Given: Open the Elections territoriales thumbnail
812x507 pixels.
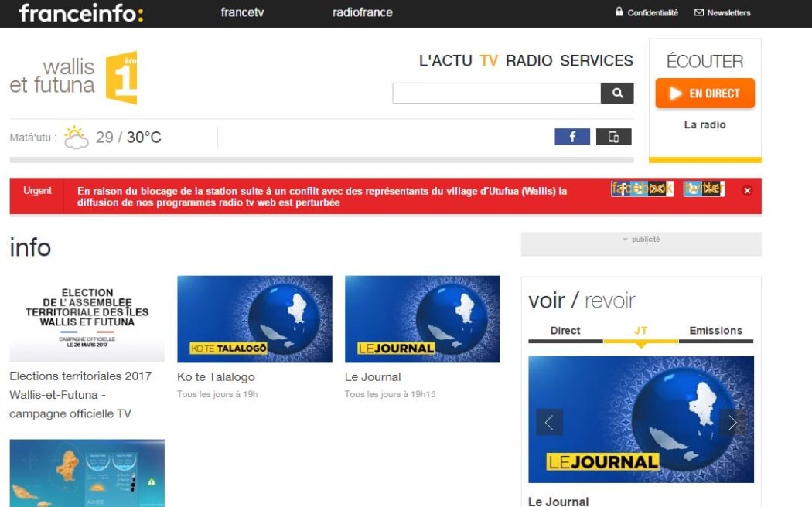Looking at the screenshot, I should coord(87,318).
